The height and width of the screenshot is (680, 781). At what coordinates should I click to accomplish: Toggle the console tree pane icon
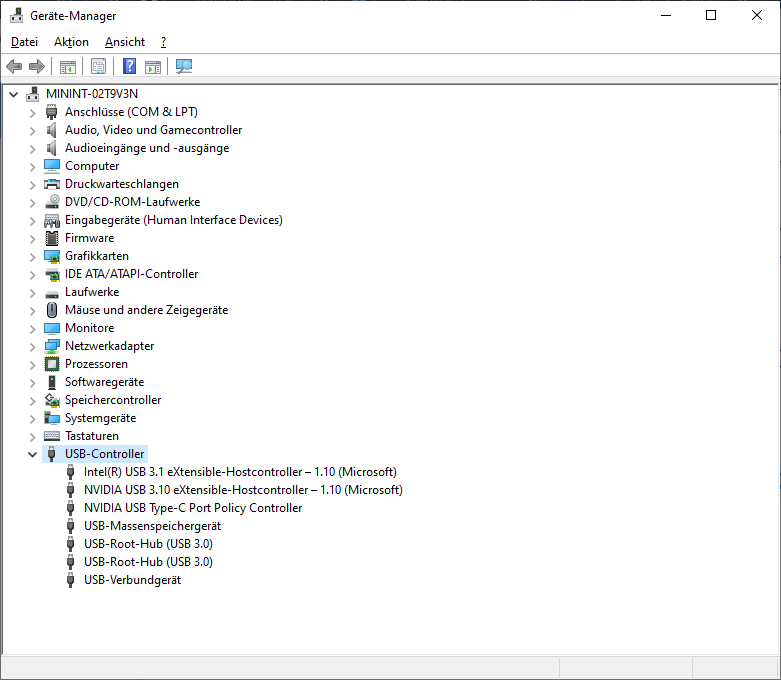tap(68, 66)
